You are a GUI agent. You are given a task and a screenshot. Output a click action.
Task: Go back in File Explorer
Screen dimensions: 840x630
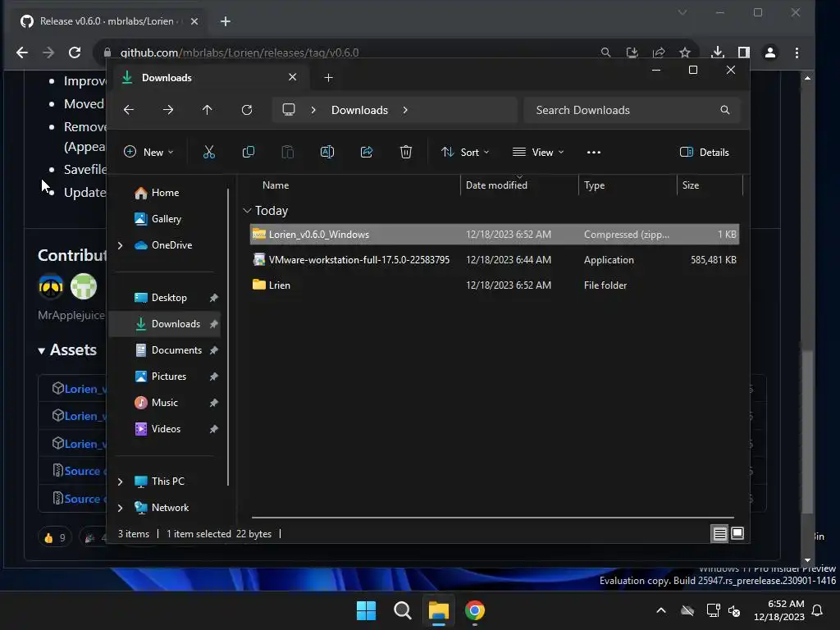[x=129, y=110]
